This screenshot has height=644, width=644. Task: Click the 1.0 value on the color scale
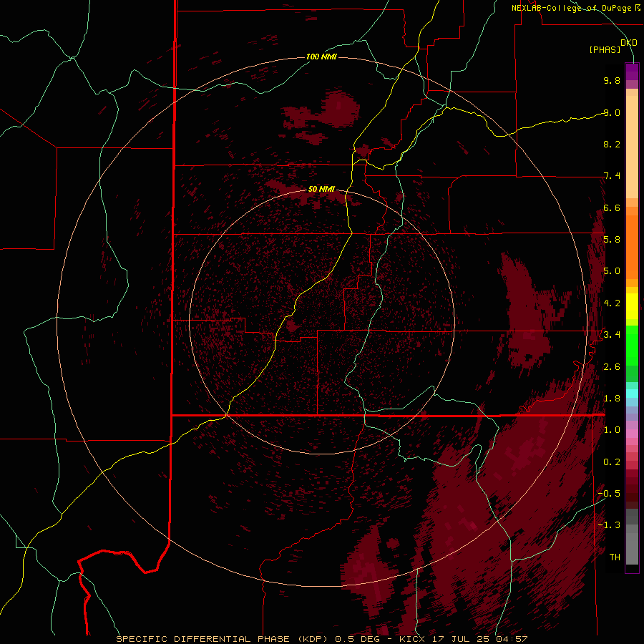point(612,430)
